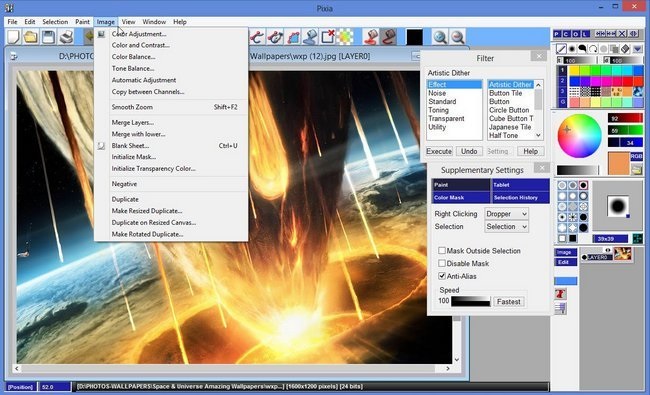Select Noise in filter category list
Viewport: 650px width, 395px height.
pos(454,93)
